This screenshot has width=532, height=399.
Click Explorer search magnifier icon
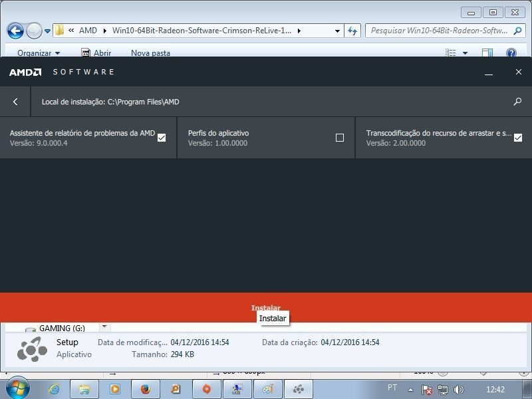[x=517, y=31]
